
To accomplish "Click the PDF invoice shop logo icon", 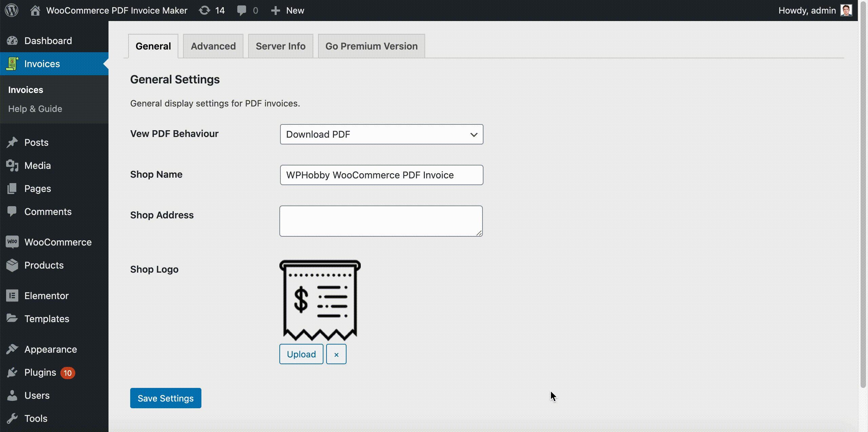I will (319, 300).
